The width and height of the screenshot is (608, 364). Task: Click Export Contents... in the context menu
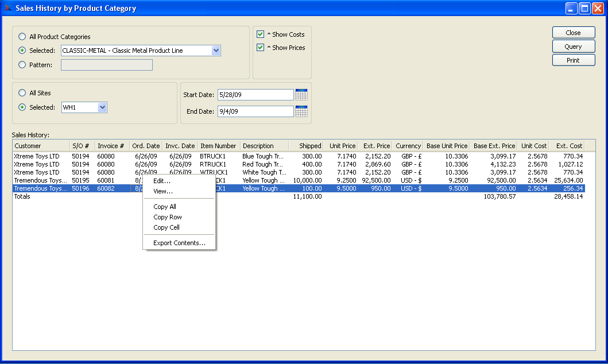(179, 243)
